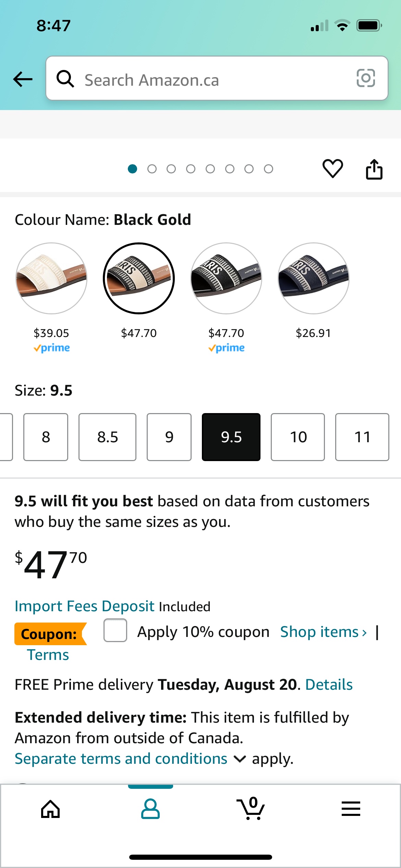This screenshot has width=401, height=868.
Task: Open the shopping cart
Action: (x=251, y=809)
